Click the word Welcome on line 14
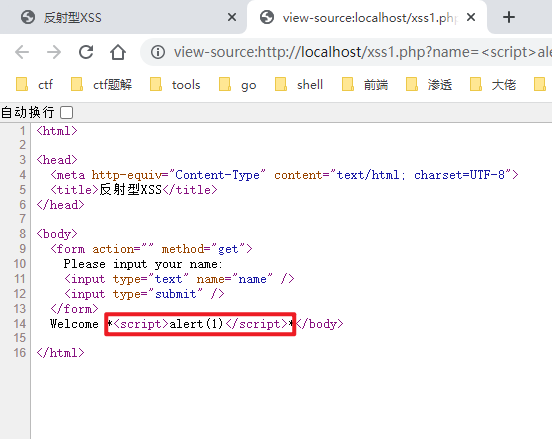Screen dimensions: 552x439 (x=74, y=324)
